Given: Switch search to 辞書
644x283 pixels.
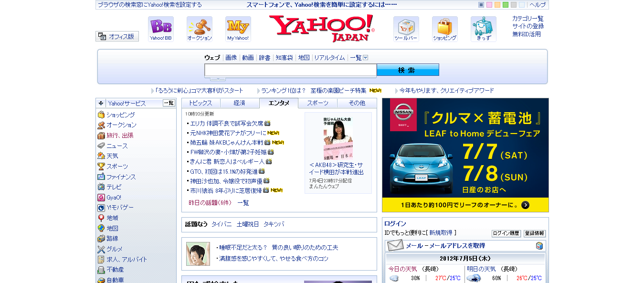Looking at the screenshot, I should 264,58.
